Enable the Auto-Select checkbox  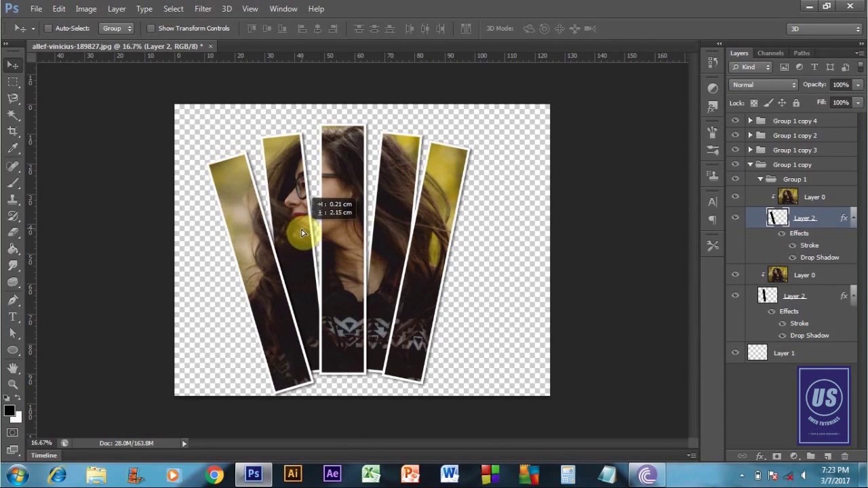48,28
